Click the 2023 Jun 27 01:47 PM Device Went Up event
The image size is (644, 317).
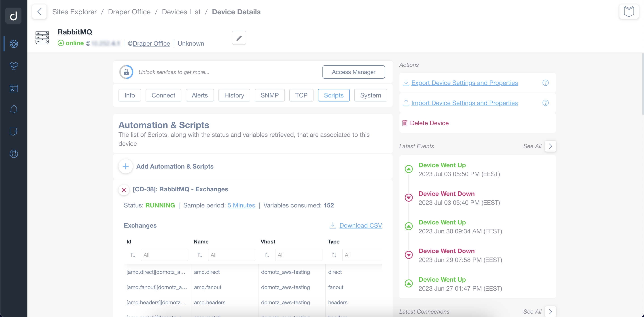click(460, 284)
